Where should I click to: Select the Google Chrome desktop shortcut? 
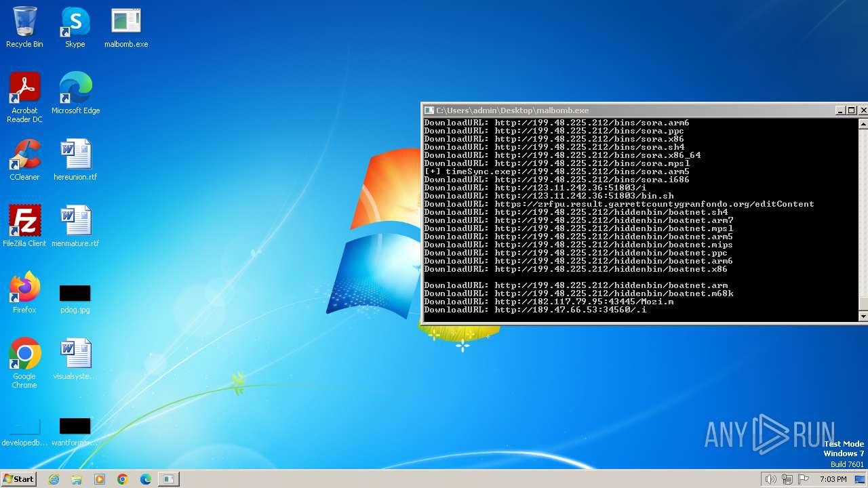point(24,363)
